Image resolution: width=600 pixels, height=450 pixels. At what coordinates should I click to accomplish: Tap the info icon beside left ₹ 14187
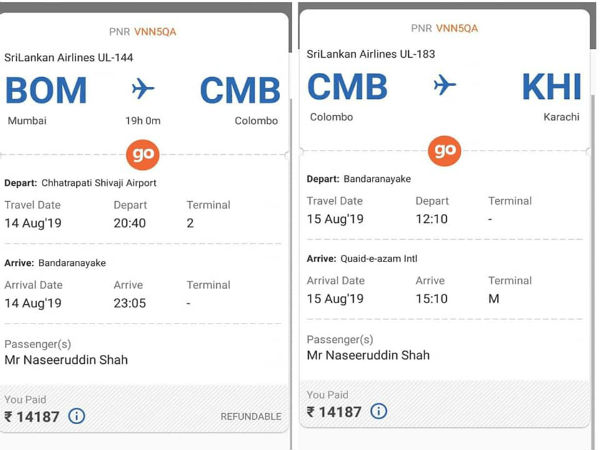(x=77, y=416)
